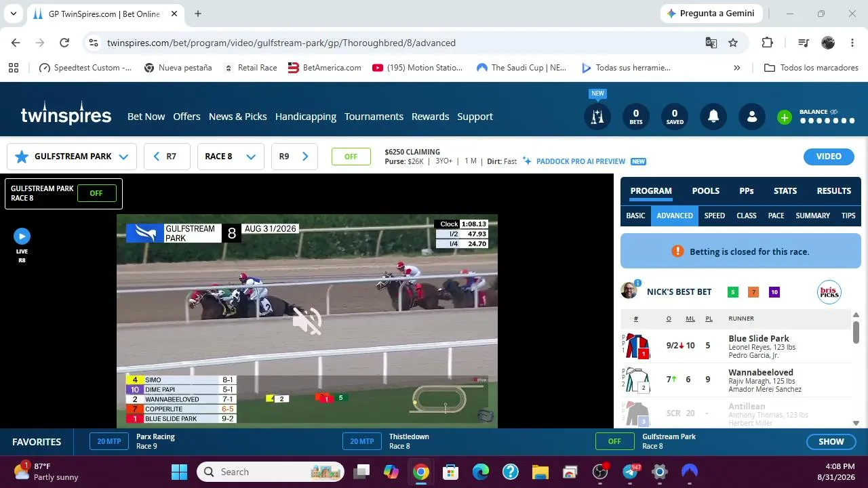Sort runners by ML column
Screen dimensions: 868x488
coord(690,319)
